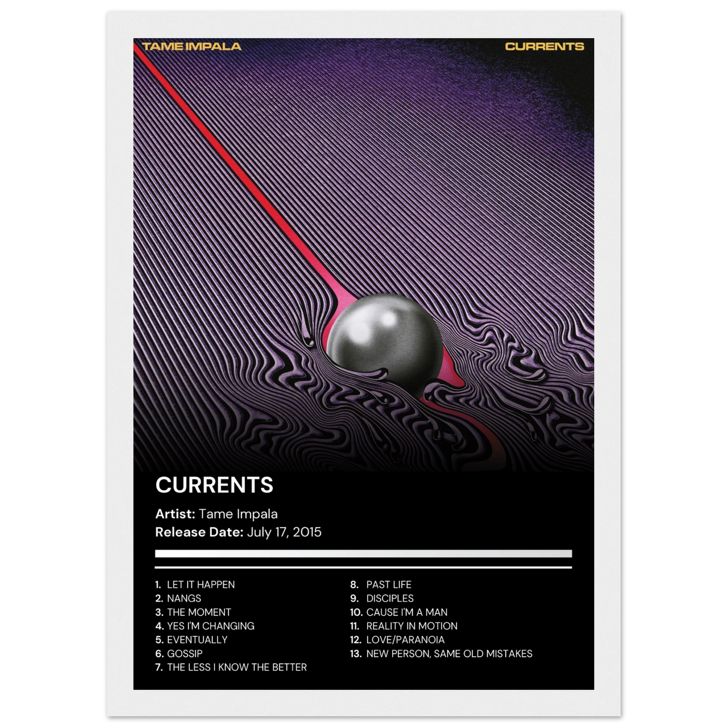Select track 1 LET IT HAPPEN
Viewport: 728px width, 728px height.
click(201, 584)
